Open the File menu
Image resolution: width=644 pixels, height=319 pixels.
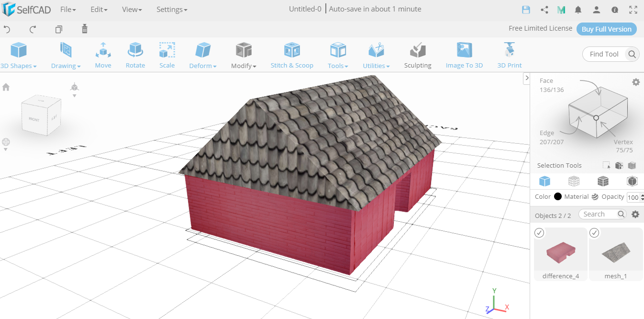point(68,9)
